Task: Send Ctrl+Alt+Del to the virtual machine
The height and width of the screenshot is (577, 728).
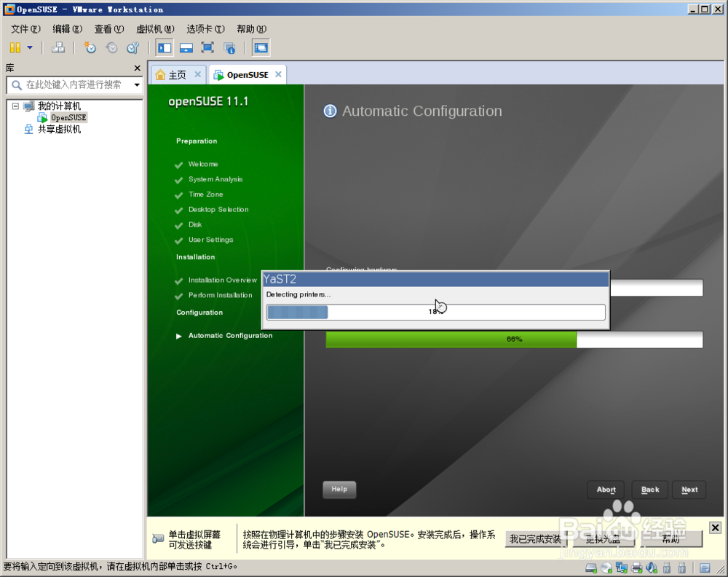Action: (x=58, y=47)
